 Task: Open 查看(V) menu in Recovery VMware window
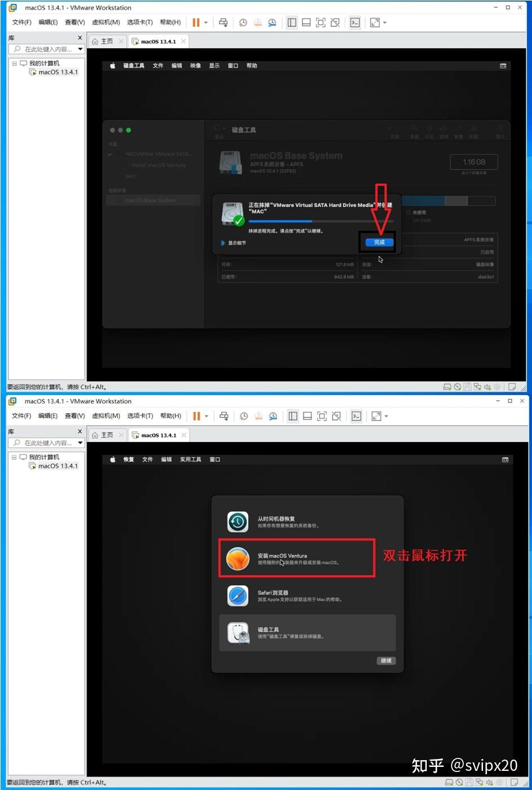[x=75, y=416]
